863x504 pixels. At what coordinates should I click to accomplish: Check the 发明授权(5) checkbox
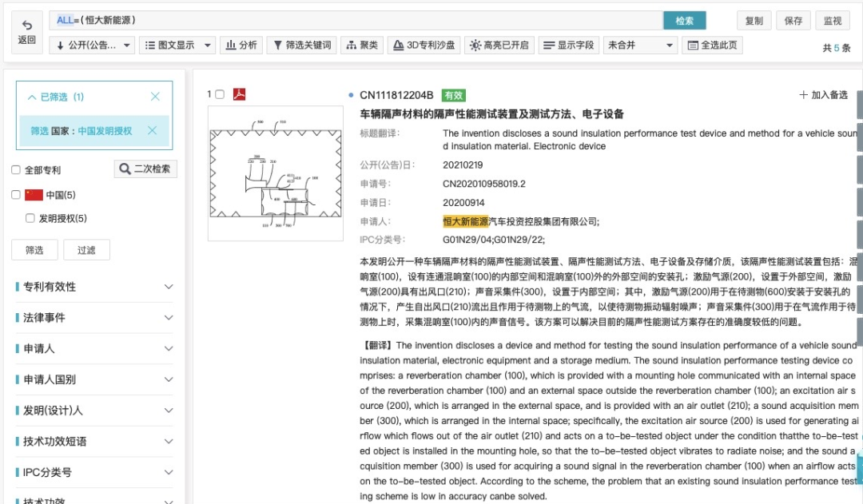click(x=30, y=218)
